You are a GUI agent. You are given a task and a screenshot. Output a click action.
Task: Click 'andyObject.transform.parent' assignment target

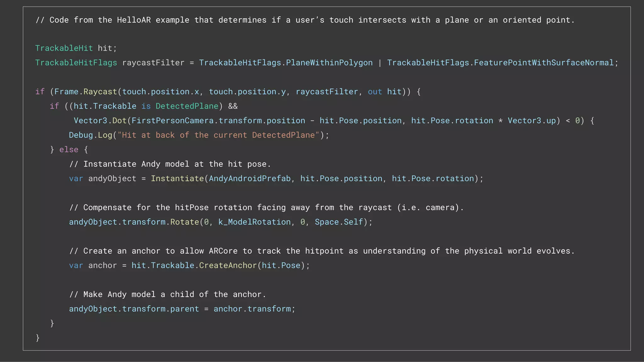click(134, 309)
